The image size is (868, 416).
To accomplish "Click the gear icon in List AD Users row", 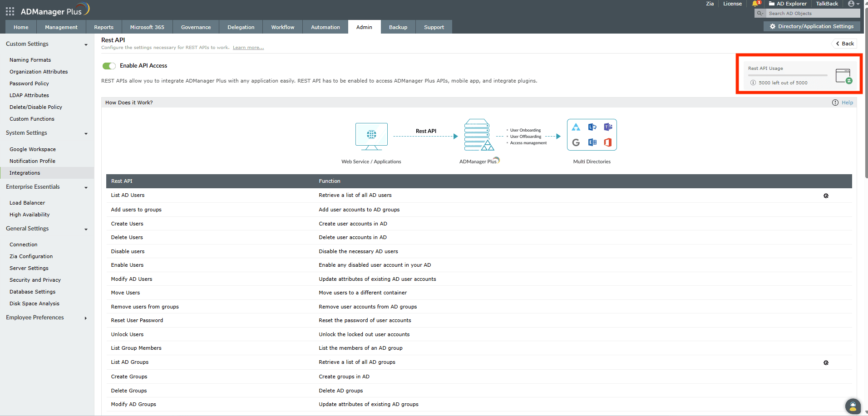I will (826, 196).
